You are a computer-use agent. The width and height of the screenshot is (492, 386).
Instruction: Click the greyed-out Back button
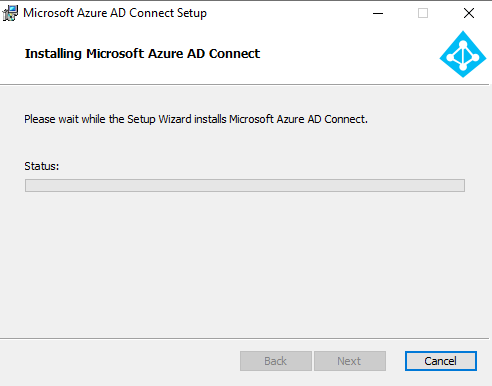tap(276, 361)
